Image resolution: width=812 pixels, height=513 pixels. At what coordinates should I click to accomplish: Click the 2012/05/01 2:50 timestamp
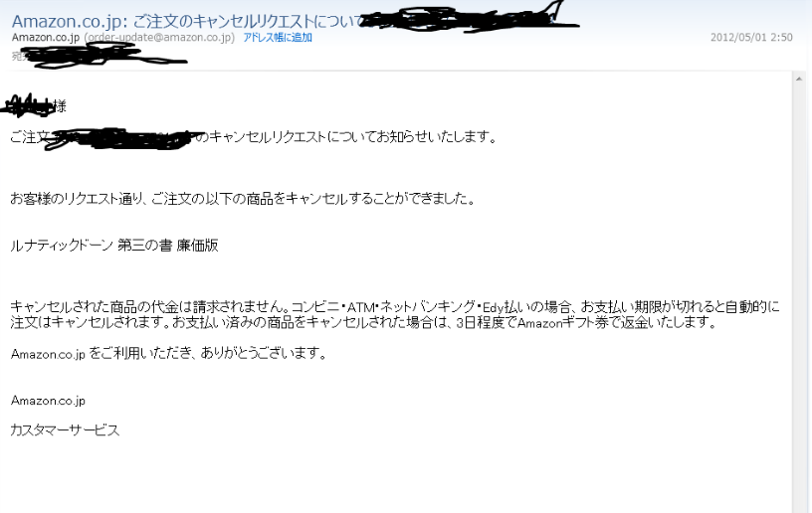(751, 37)
